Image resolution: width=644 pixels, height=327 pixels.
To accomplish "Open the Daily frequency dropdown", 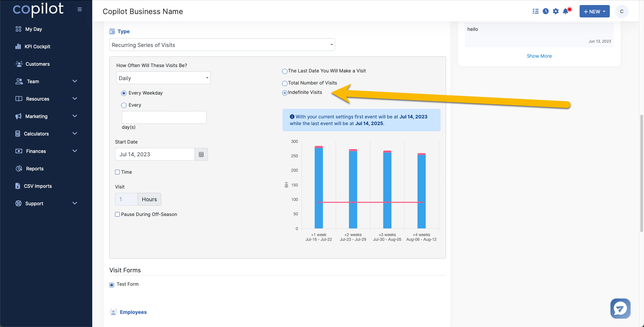I will click(163, 78).
